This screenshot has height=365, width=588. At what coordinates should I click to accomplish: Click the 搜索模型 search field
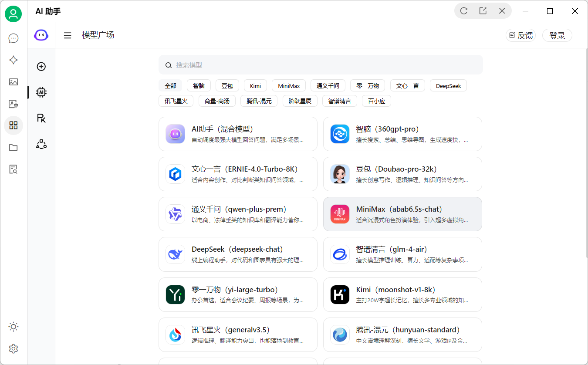pos(321,64)
